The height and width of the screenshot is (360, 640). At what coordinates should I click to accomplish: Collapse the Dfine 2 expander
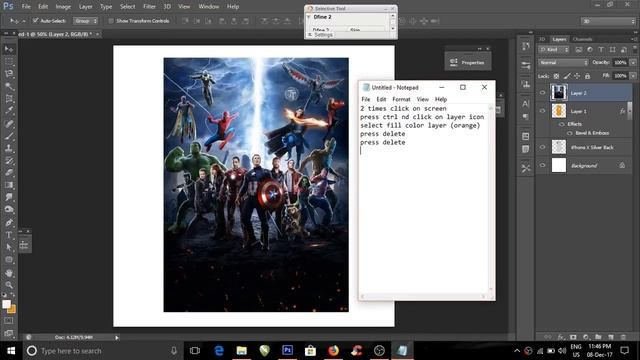pos(309,17)
